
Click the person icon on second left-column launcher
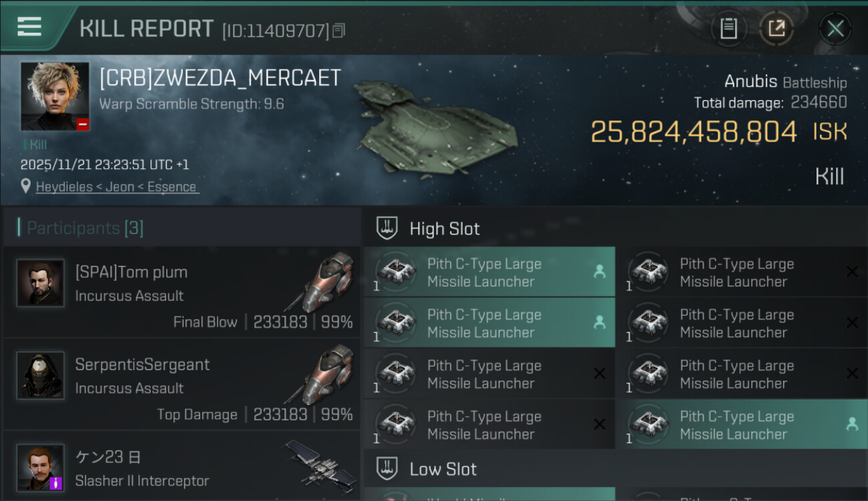[600, 323]
